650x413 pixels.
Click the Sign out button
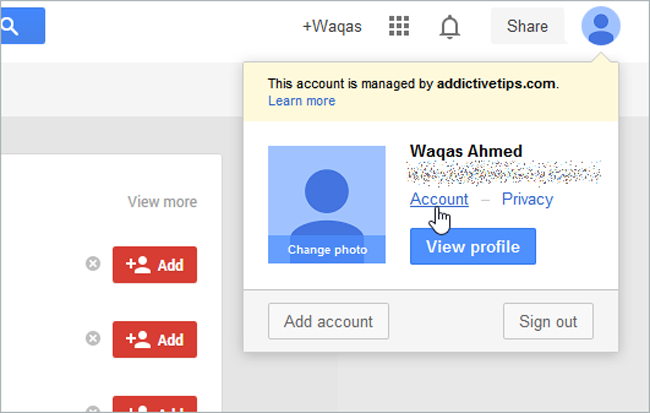pos(548,321)
